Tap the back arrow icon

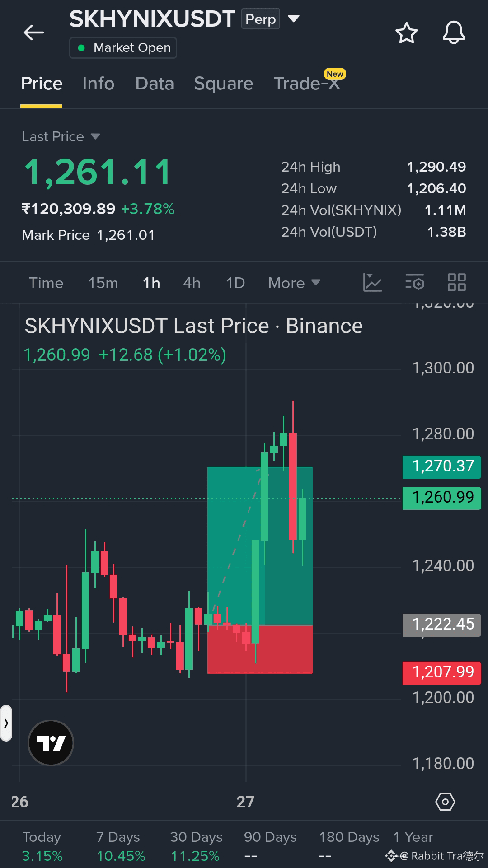(x=34, y=33)
